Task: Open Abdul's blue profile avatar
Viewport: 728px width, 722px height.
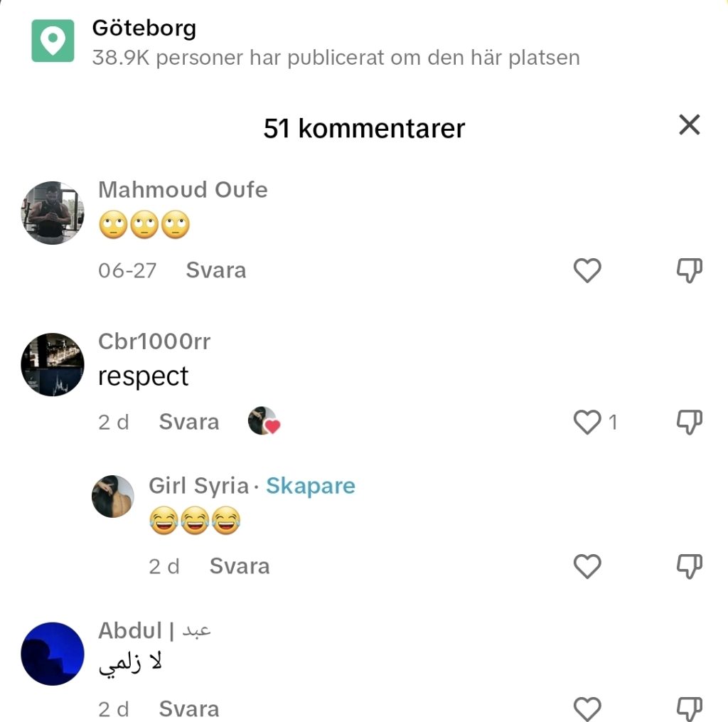Action: (x=53, y=654)
